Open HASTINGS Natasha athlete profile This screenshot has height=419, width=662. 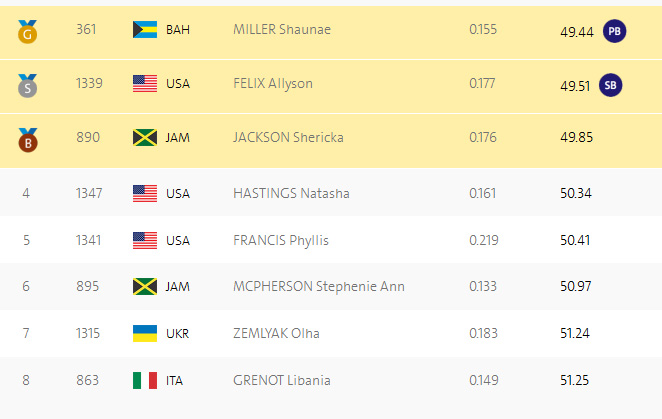[291, 193]
